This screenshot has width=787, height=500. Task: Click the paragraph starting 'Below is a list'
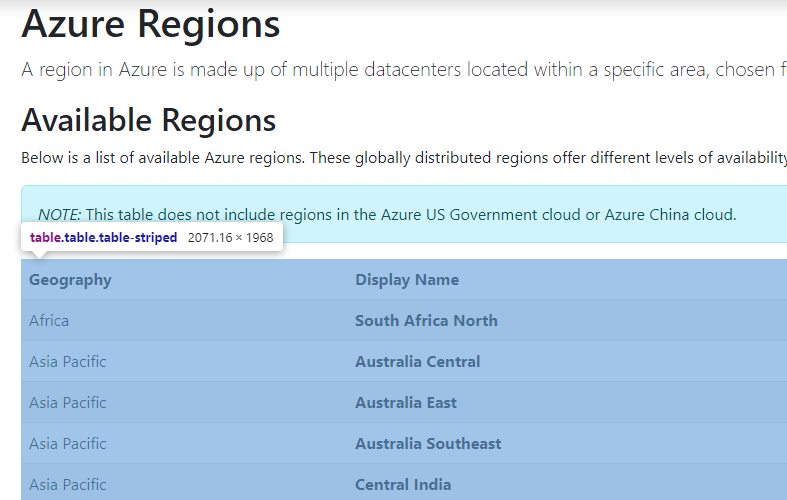[404, 158]
